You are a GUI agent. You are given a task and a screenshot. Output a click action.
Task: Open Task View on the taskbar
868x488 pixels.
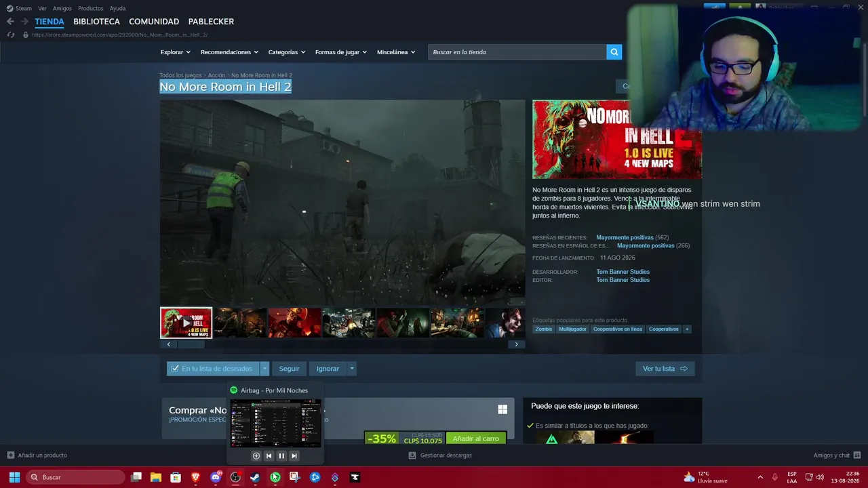point(136,477)
